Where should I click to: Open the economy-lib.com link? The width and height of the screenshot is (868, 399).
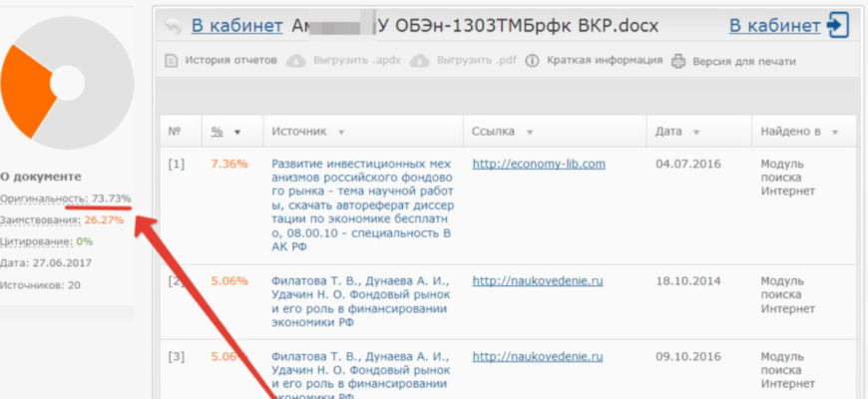point(539,164)
